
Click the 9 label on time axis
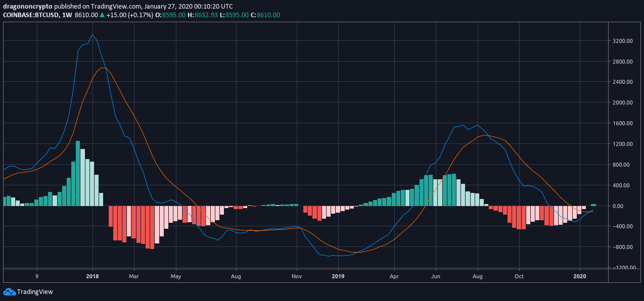pyautogui.click(x=37, y=276)
